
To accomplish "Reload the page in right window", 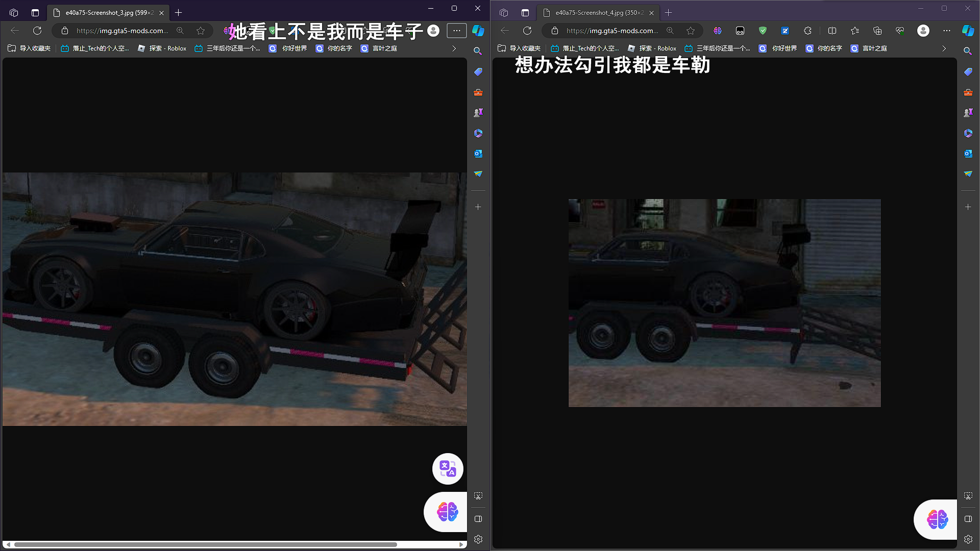I will click(x=527, y=31).
